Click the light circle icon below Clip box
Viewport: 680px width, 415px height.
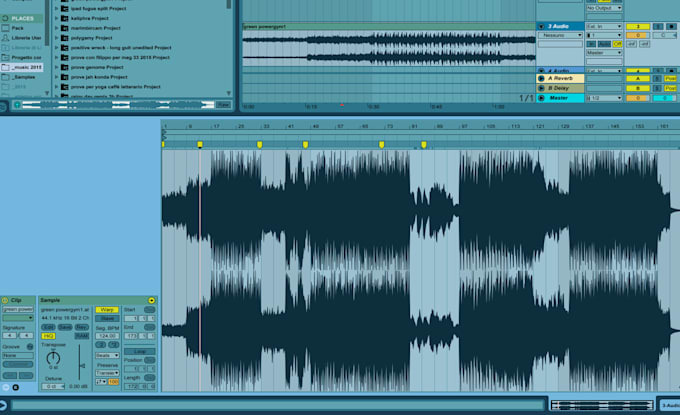point(6,387)
